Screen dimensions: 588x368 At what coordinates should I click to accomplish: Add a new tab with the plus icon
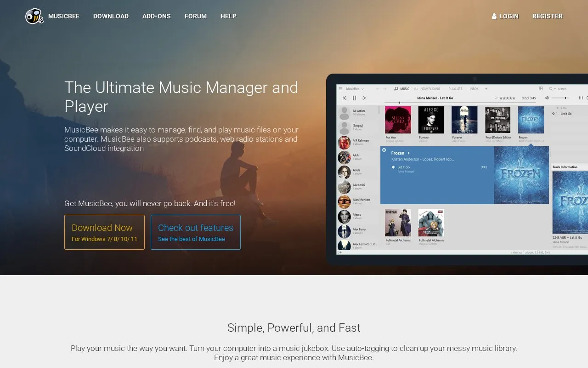pos(486,89)
